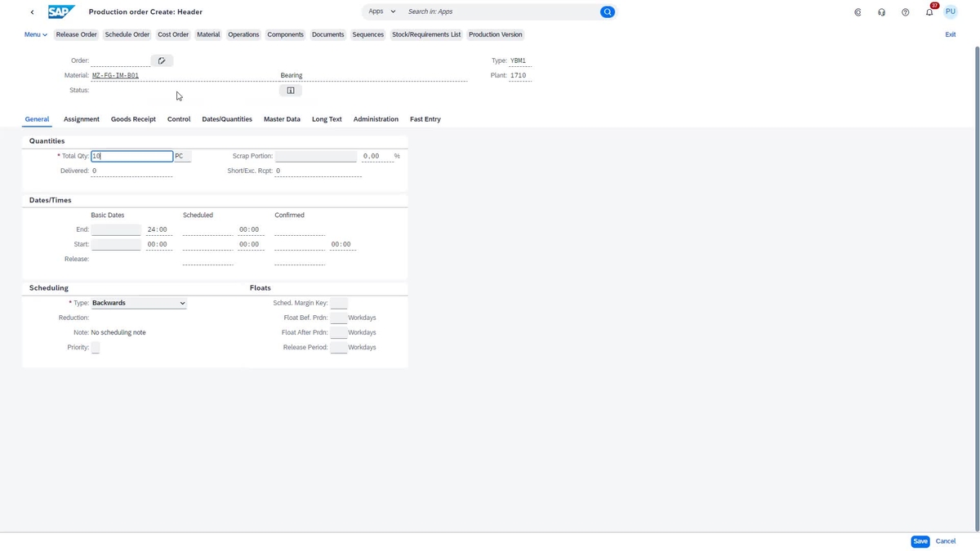Open the Stock/Requirements List
980x551 pixels.
[x=425, y=34]
